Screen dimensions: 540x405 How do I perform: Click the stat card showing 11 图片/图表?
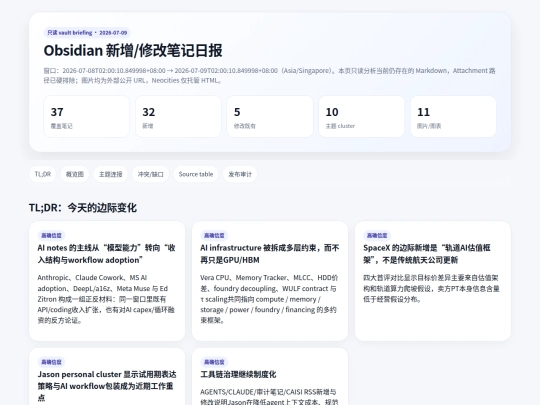click(x=453, y=116)
